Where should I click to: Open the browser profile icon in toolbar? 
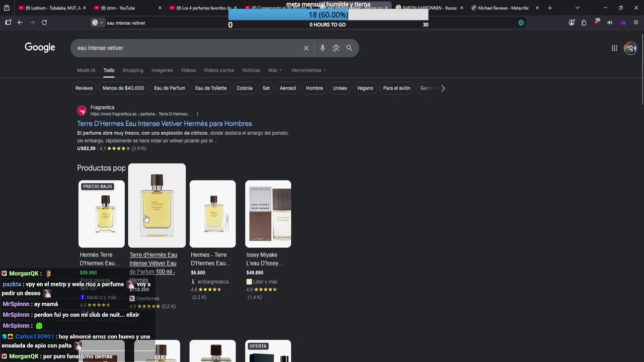[572, 23]
